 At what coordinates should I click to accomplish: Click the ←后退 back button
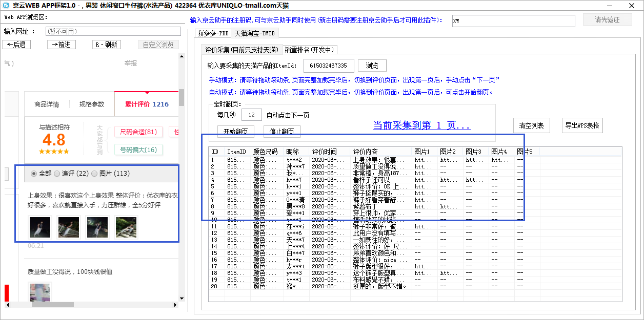[16, 45]
